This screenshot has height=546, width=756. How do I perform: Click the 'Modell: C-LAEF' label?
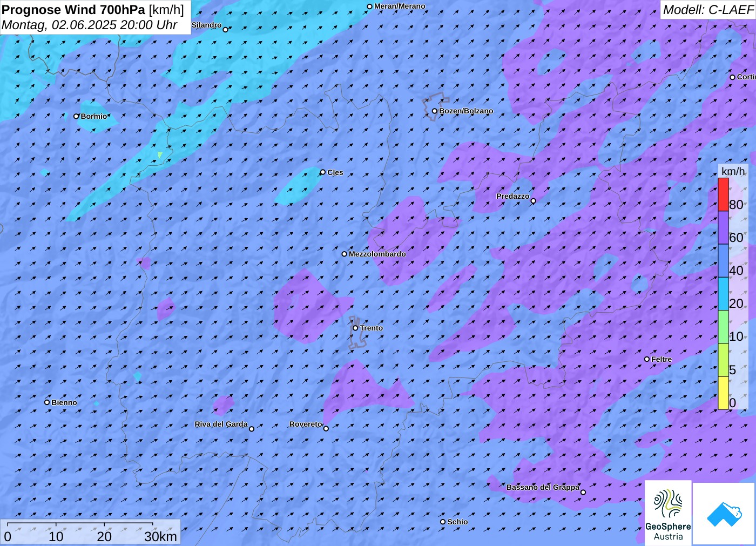(708, 10)
